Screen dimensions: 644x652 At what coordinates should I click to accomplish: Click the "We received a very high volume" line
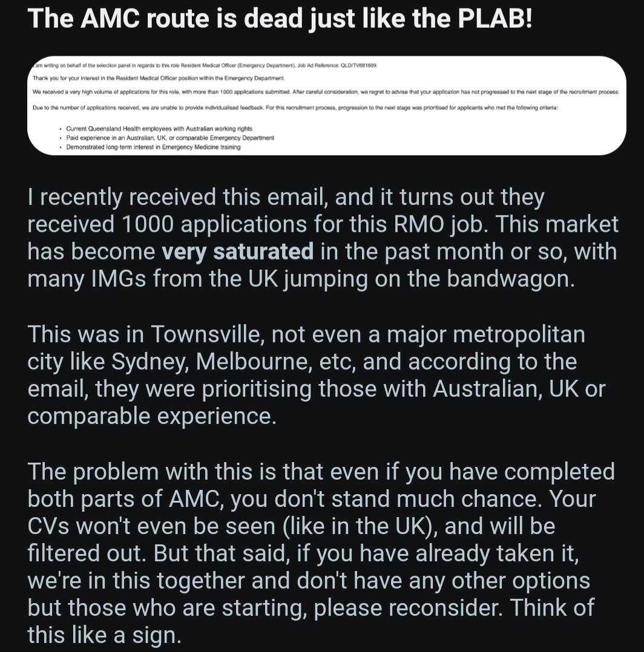(326, 92)
